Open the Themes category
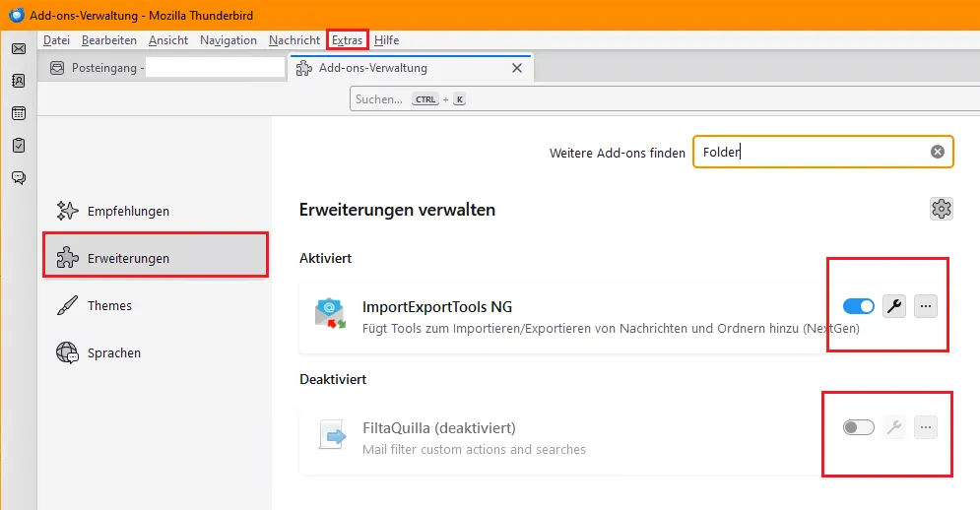Screen dimensions: 980x510 pyautogui.click(x=156, y=305)
